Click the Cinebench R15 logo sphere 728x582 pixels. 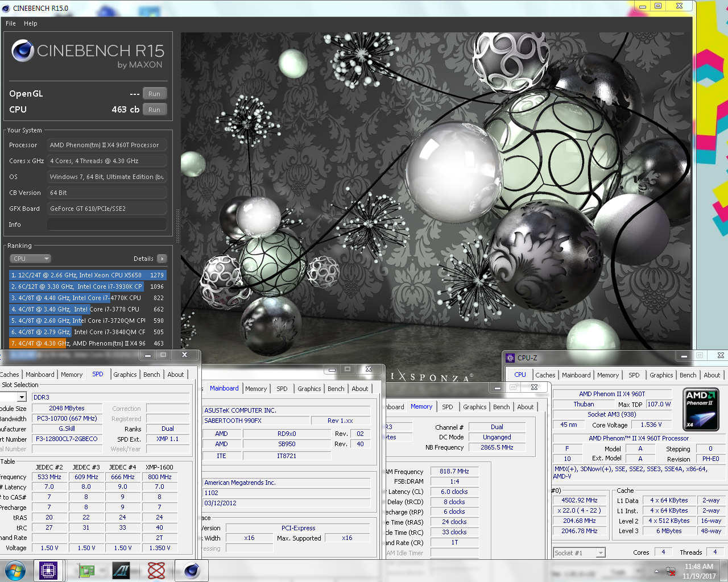point(23,51)
